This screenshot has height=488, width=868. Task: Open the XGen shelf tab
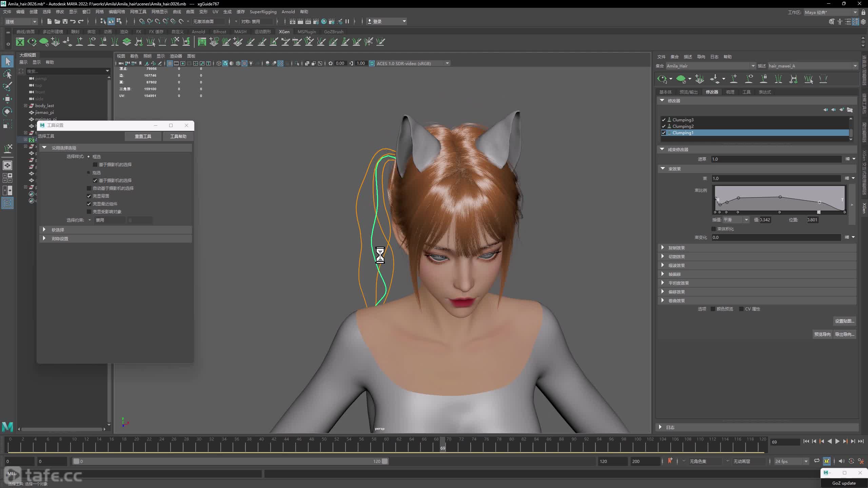coord(284,32)
